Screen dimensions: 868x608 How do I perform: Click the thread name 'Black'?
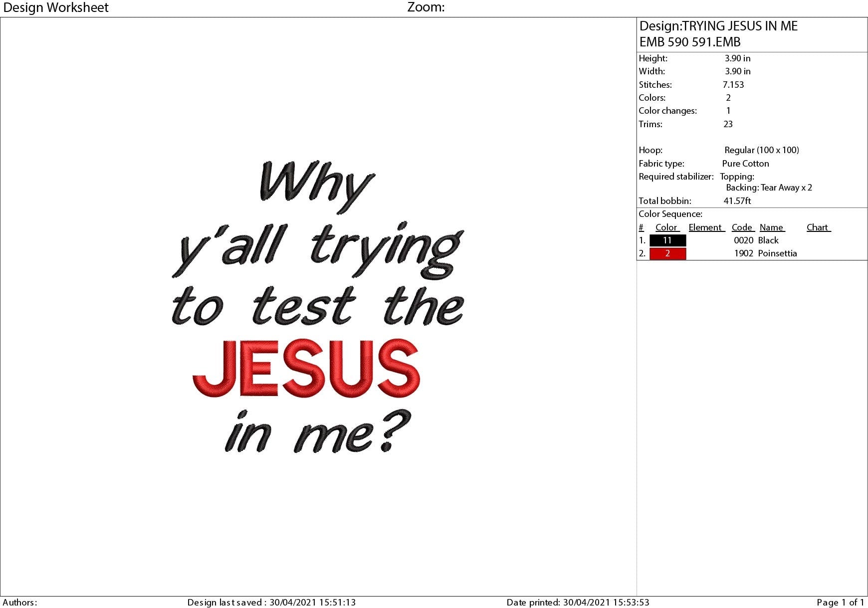(x=768, y=240)
